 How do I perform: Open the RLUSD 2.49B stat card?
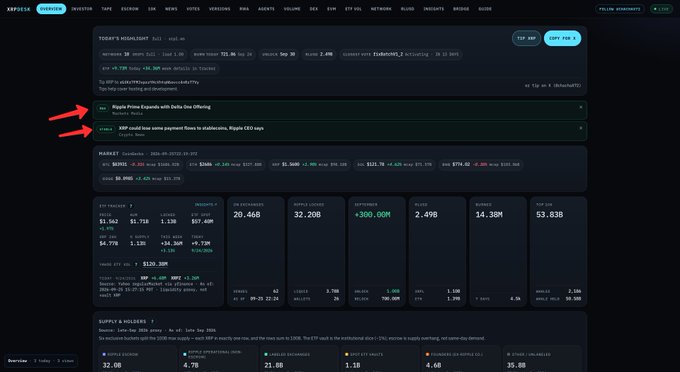tap(438, 252)
